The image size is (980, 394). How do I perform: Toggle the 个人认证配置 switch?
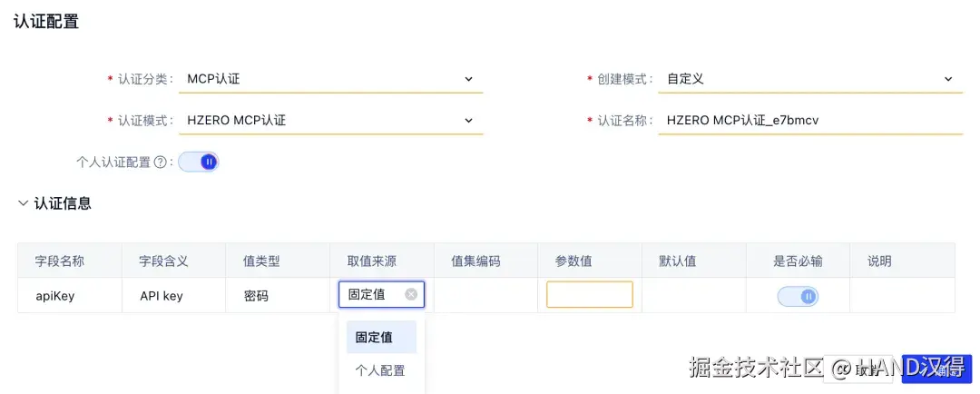pos(199,162)
